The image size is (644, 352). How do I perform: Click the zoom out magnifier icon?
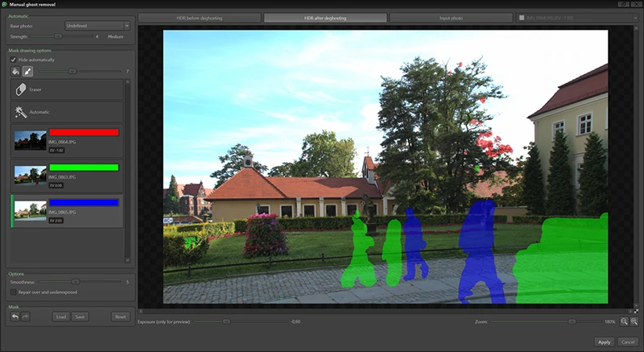click(x=634, y=321)
